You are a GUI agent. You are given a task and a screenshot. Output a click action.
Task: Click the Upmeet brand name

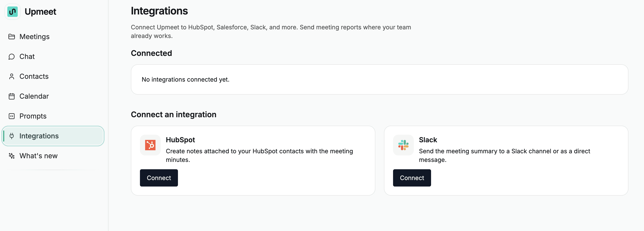[41, 12]
